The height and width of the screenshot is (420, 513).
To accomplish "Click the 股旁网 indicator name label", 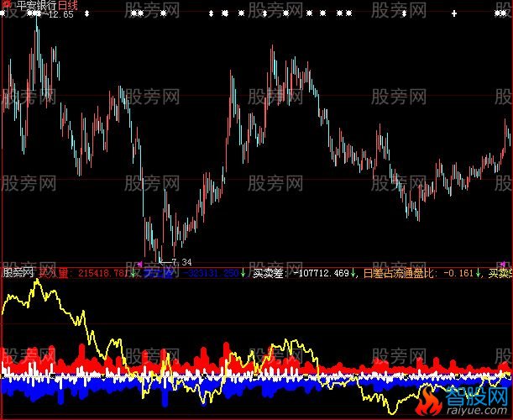I will pyautogui.click(x=18, y=272).
